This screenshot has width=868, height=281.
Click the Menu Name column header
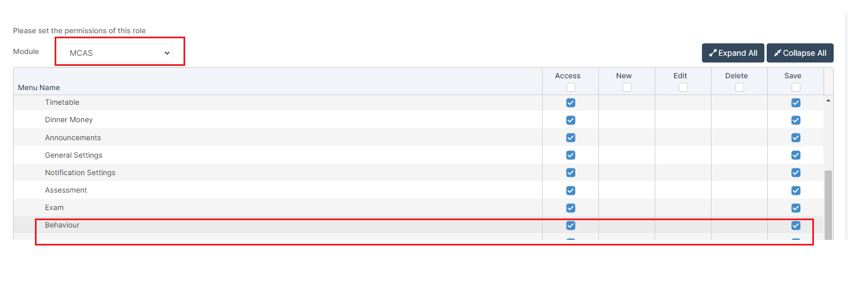(39, 87)
